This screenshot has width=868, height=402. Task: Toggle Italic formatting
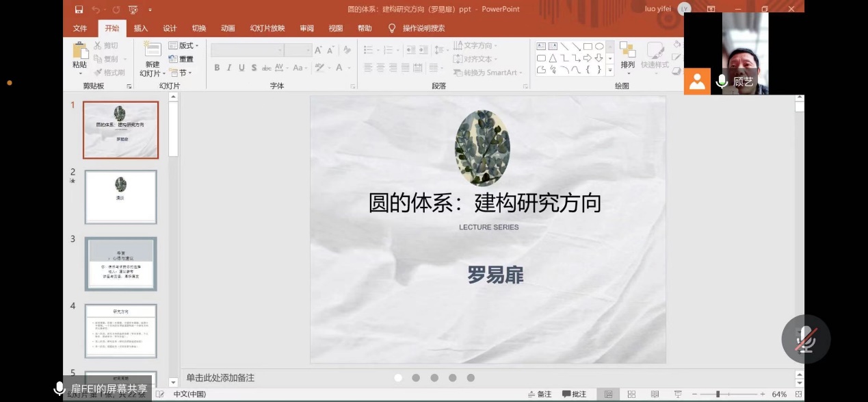click(229, 68)
